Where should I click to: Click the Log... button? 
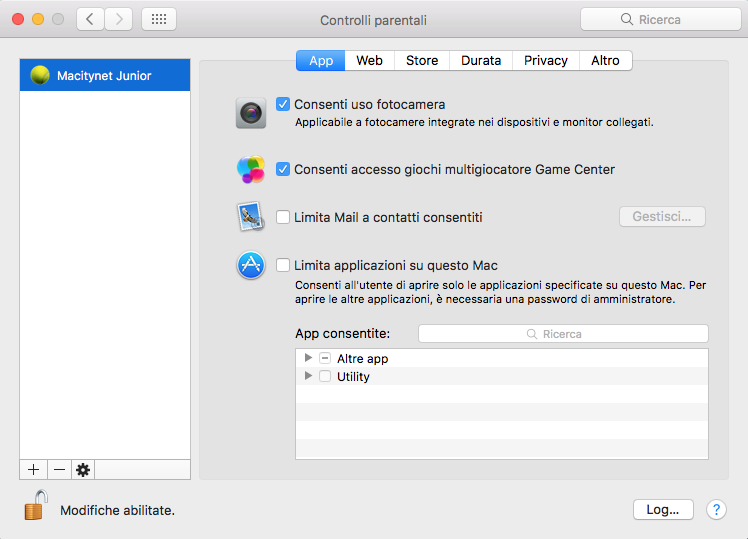[662, 509]
